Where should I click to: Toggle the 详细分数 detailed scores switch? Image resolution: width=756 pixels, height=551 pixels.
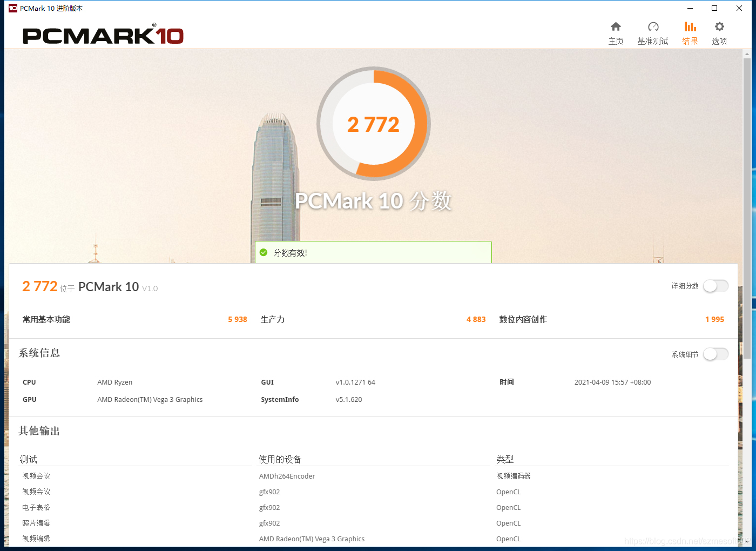pos(715,286)
